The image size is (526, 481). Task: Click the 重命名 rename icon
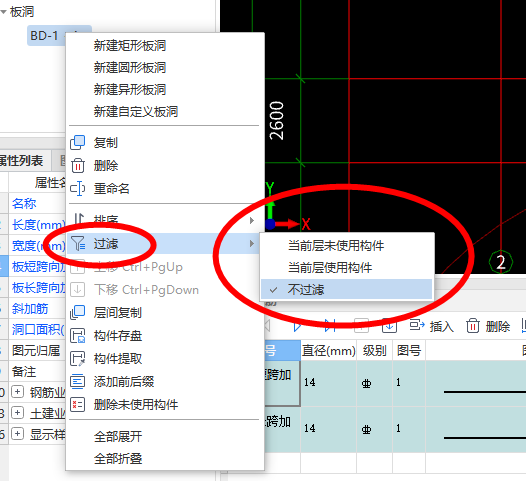coord(77,189)
